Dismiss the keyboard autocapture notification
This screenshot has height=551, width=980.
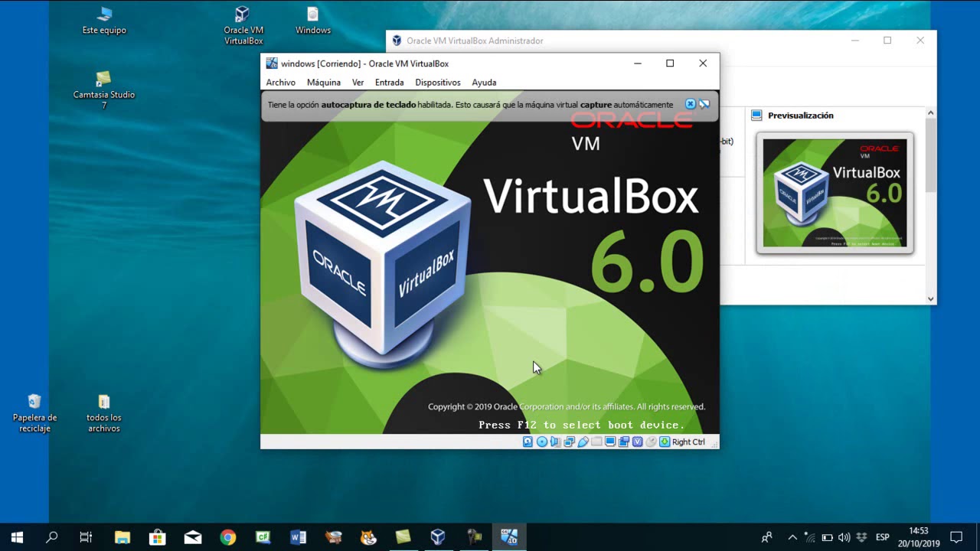pos(690,104)
